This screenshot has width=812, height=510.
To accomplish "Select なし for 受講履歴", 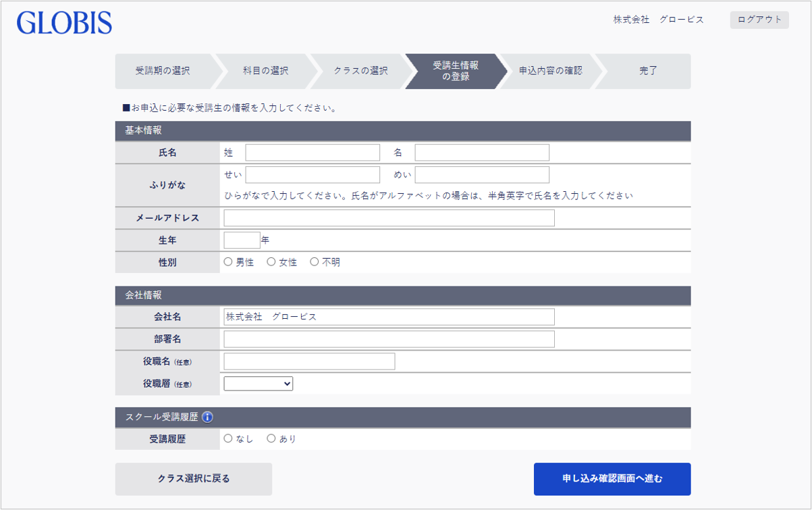I will (x=228, y=438).
